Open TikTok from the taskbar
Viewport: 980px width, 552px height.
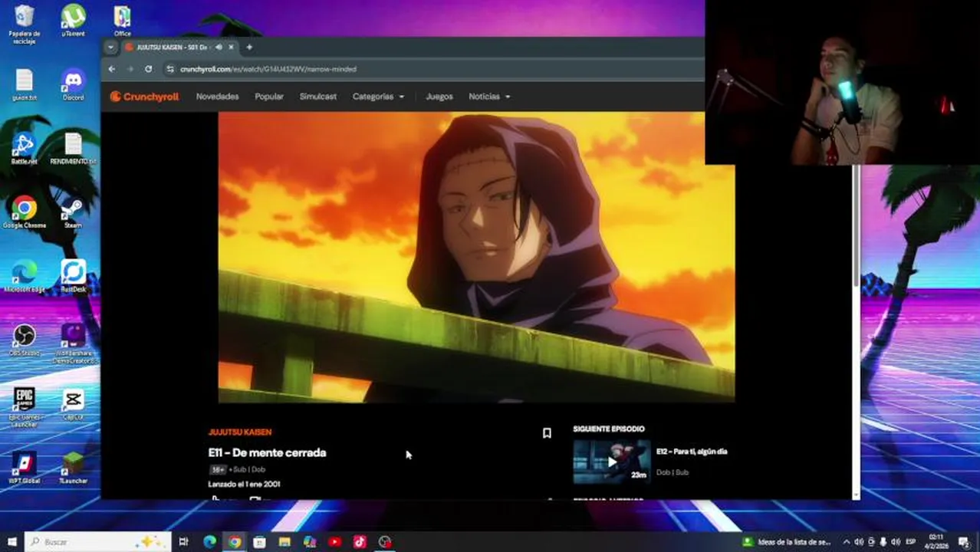click(360, 542)
